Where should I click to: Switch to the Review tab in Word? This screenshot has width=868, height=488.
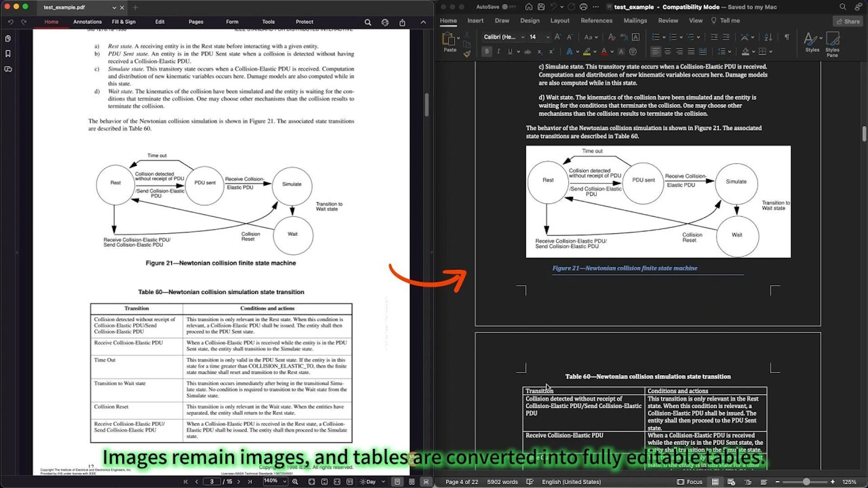click(x=668, y=21)
